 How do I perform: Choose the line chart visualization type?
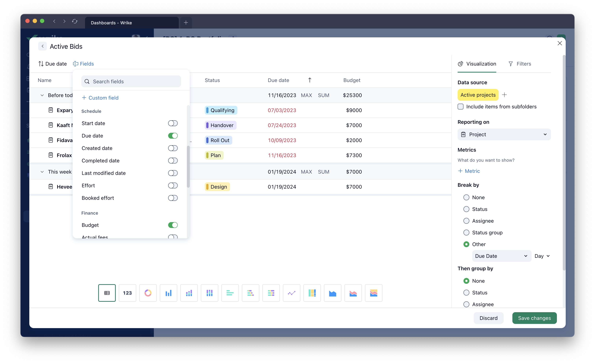pyautogui.click(x=291, y=293)
